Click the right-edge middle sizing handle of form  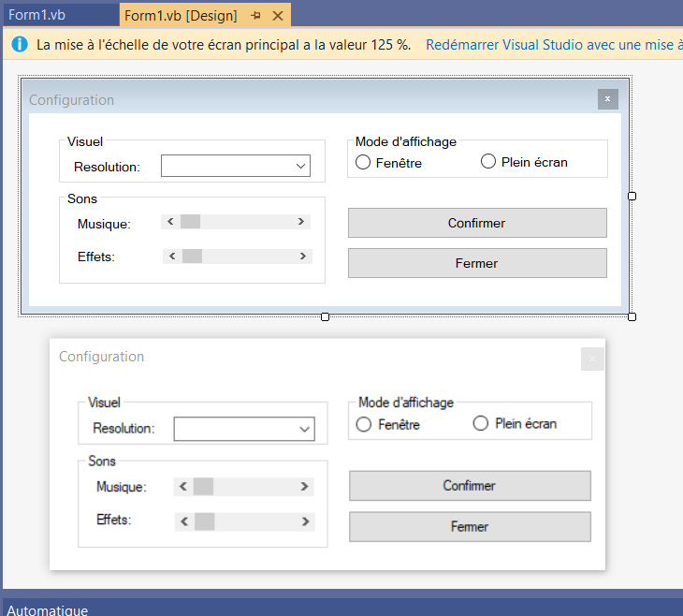click(632, 197)
